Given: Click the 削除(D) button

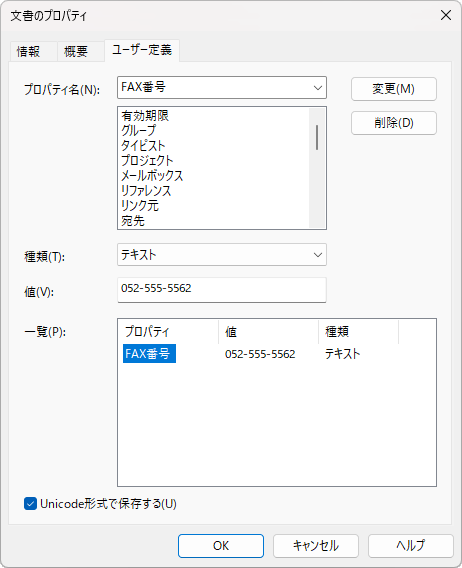Looking at the screenshot, I should (x=394, y=123).
